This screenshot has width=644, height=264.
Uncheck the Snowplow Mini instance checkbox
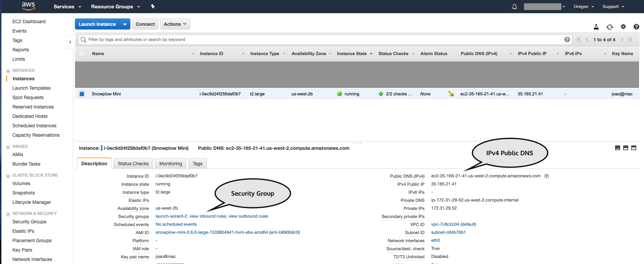click(x=82, y=94)
